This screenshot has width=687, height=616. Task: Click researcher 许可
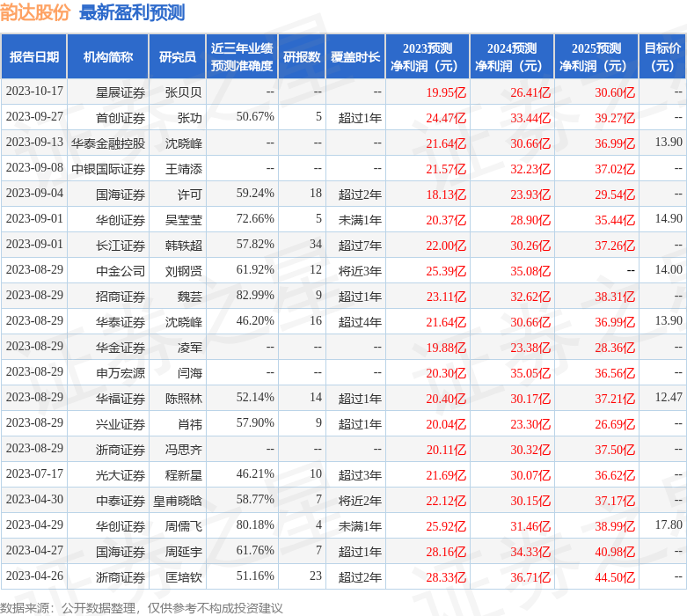tap(190, 194)
